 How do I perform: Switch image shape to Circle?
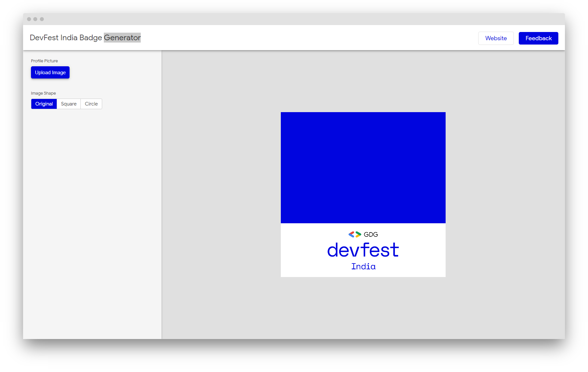point(91,104)
